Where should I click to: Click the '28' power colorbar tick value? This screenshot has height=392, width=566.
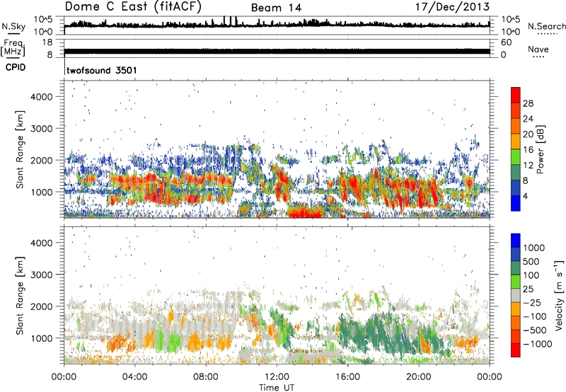click(528, 103)
